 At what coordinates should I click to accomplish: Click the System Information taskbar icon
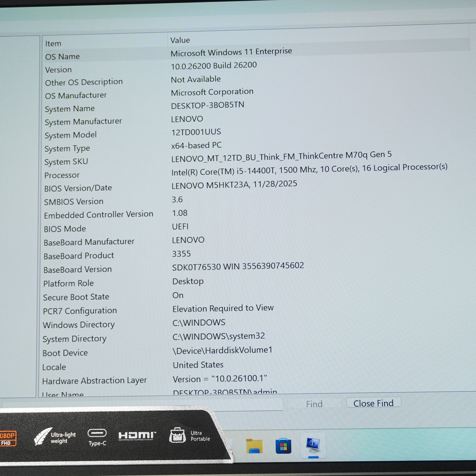pos(313,445)
